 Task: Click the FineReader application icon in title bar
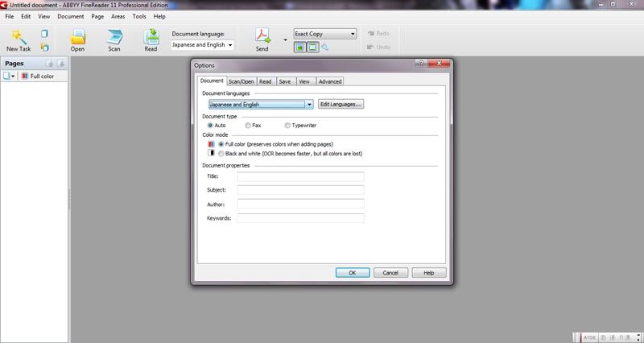[4, 5]
